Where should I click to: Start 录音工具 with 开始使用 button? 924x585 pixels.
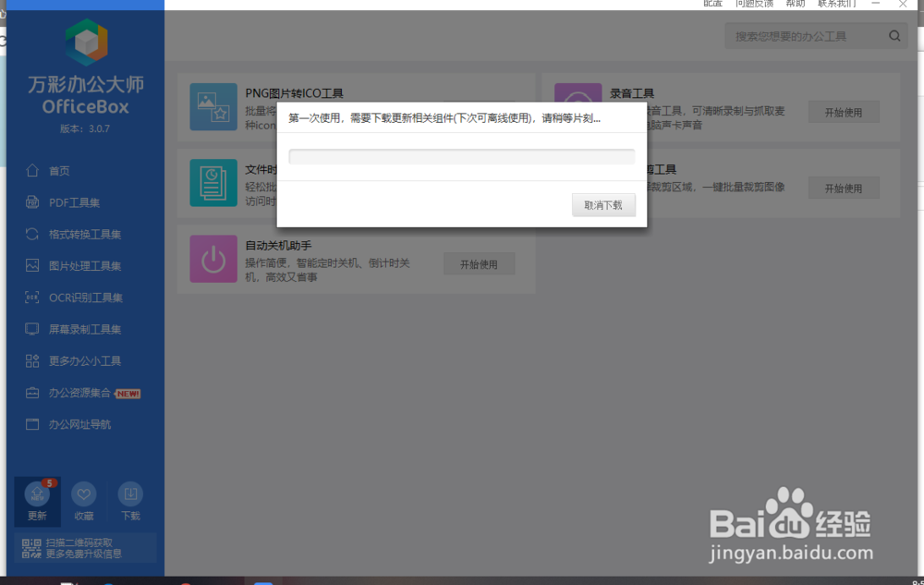point(844,112)
